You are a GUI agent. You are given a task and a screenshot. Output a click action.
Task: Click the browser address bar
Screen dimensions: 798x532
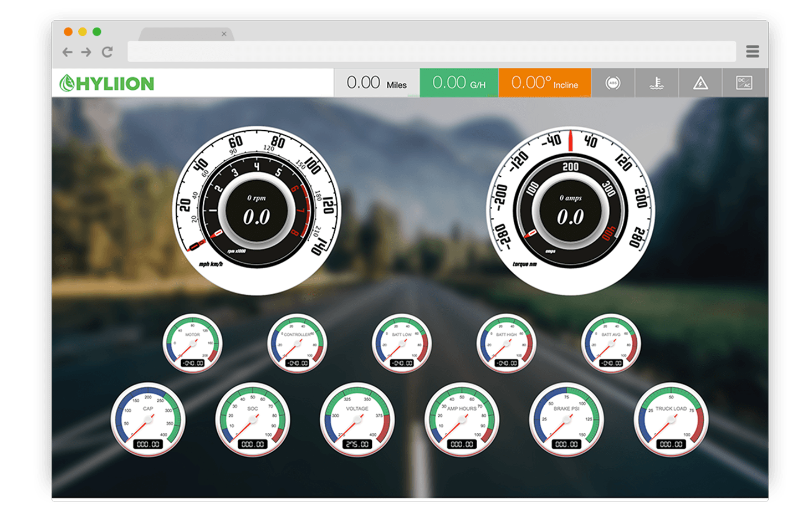[x=431, y=52]
